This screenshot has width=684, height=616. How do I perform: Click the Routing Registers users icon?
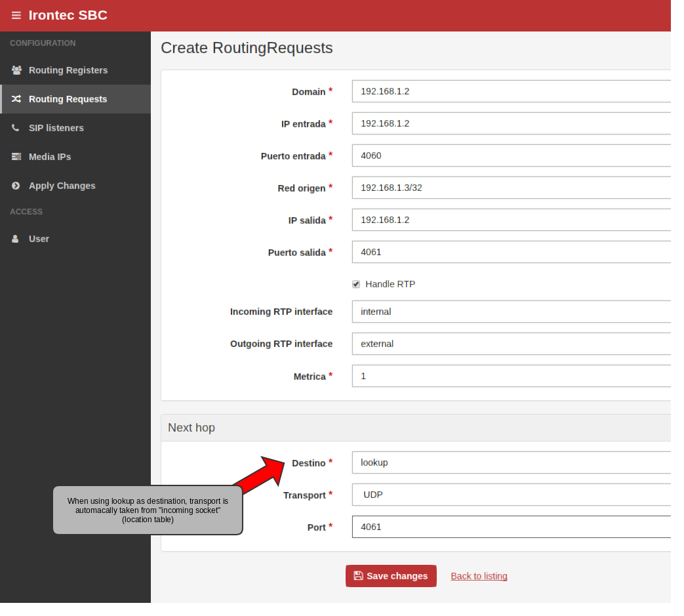(x=16, y=70)
